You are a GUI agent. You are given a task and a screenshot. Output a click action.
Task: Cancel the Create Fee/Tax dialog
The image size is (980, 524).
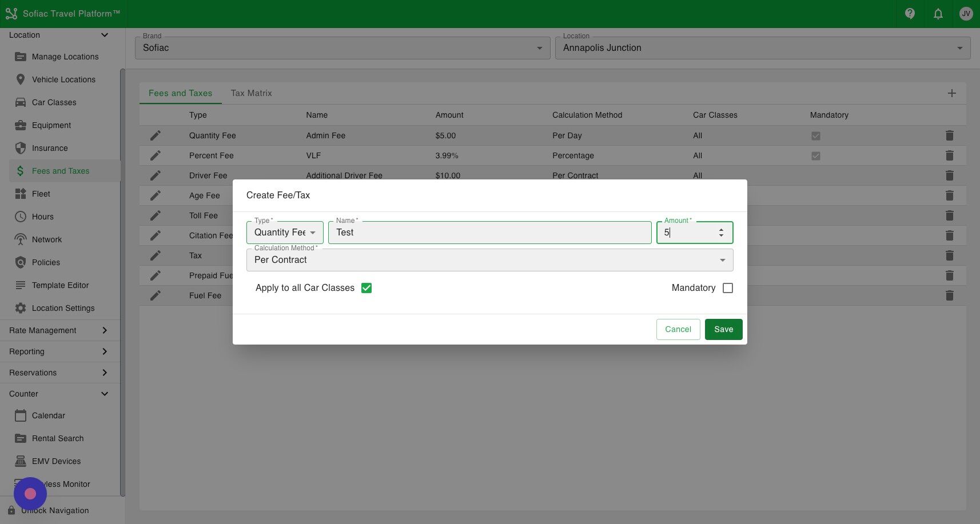tap(678, 329)
